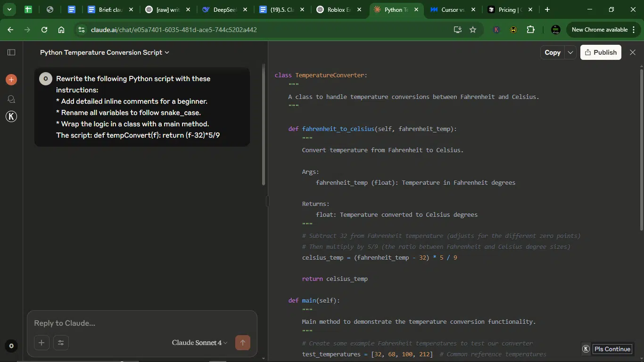Open search and tools sliders button

[61, 343]
